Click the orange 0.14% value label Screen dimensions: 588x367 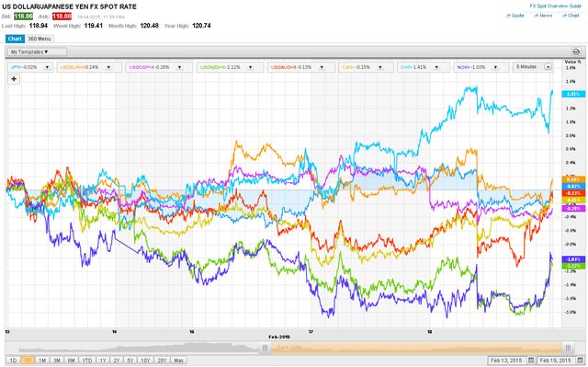coord(573,179)
